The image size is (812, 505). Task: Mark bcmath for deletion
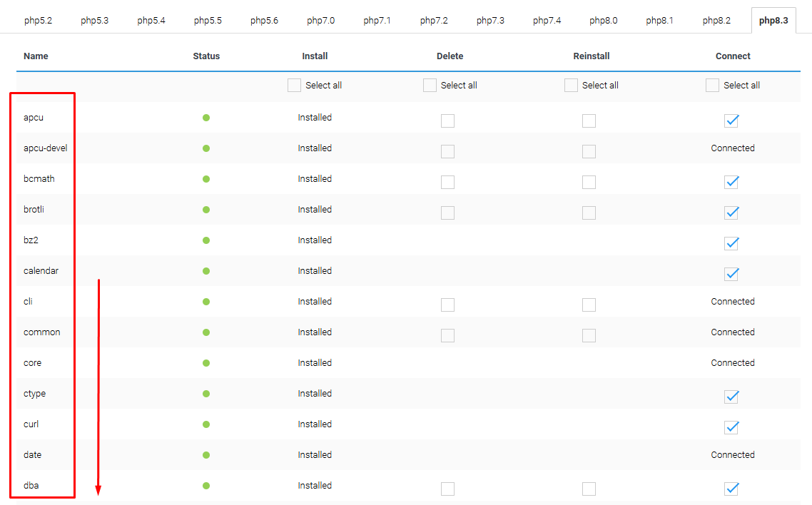click(447, 182)
